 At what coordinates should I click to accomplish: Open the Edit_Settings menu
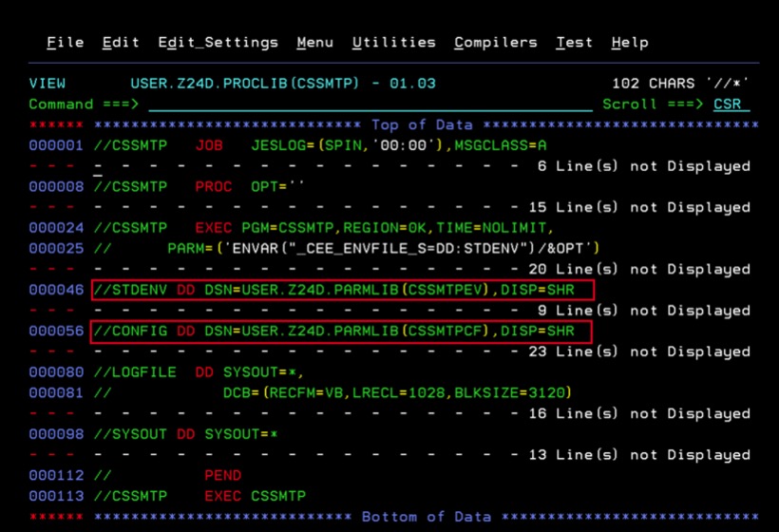click(x=218, y=43)
